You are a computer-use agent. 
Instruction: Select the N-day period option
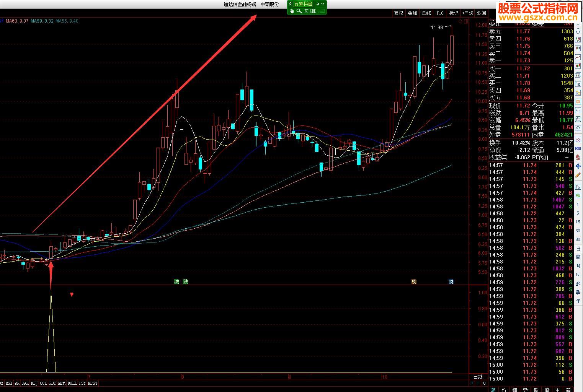[578, 275]
